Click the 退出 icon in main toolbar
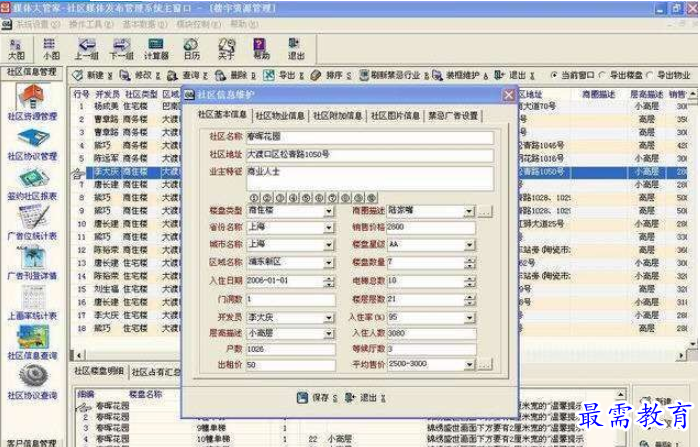Screen dimensions: 700x447 coord(296,49)
